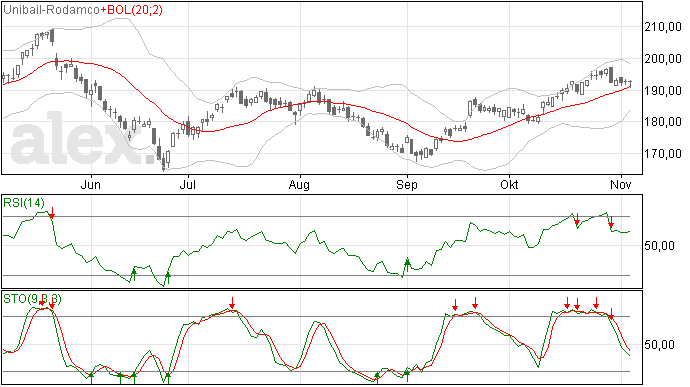Click the Jul month label
The width and height of the screenshot is (690, 387).
point(187,184)
